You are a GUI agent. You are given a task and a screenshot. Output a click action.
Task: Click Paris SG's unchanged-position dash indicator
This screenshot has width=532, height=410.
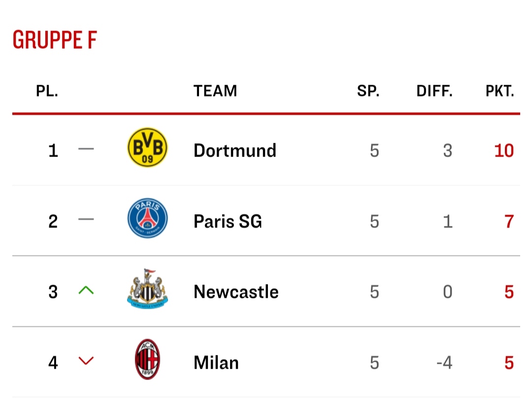(86, 220)
